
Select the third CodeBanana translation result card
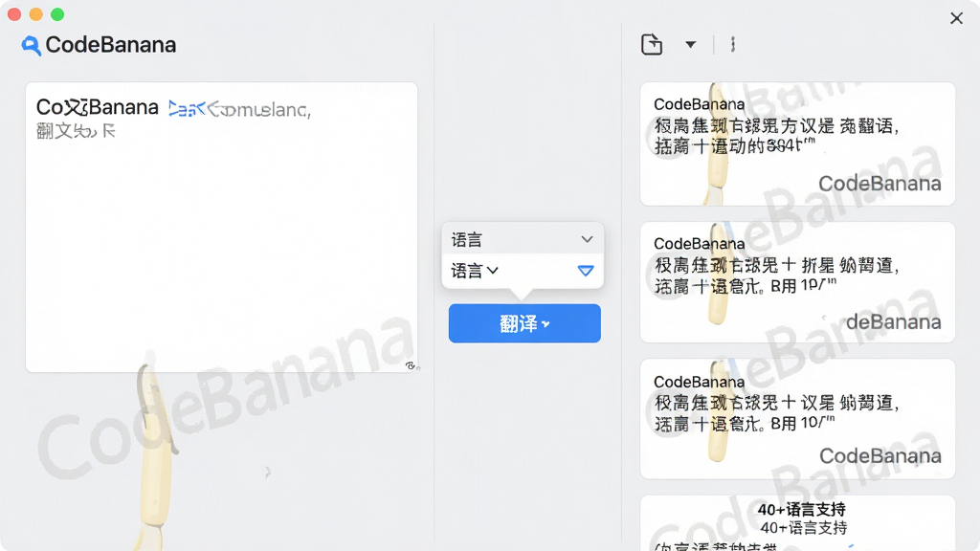[797, 419]
